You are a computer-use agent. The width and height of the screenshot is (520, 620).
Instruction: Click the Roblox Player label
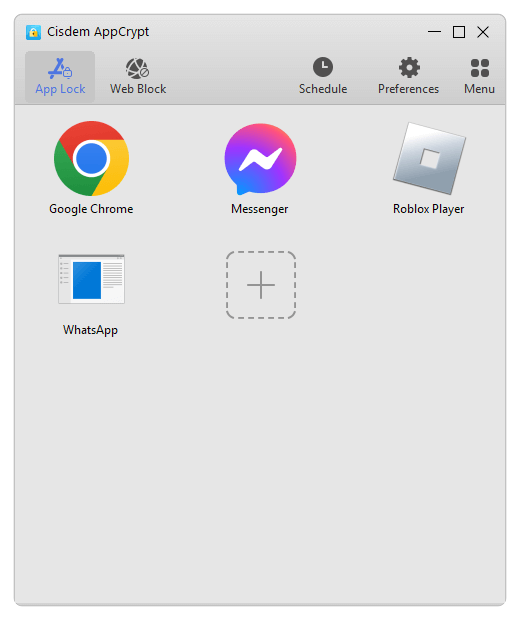429,209
